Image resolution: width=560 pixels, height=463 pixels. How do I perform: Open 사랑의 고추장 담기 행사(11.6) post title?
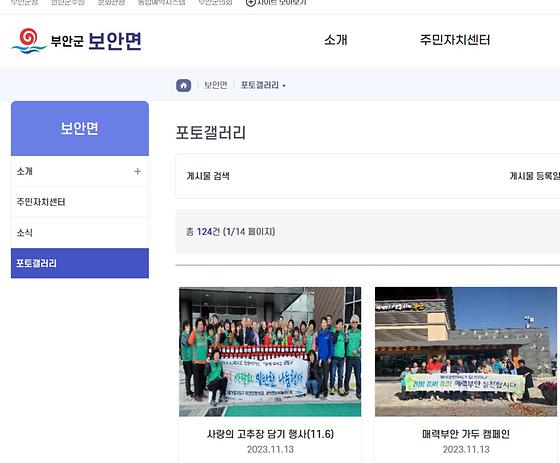click(270, 434)
